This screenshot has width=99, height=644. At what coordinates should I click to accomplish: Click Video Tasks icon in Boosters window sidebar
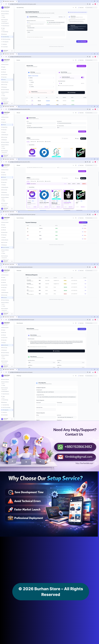[2, 77]
